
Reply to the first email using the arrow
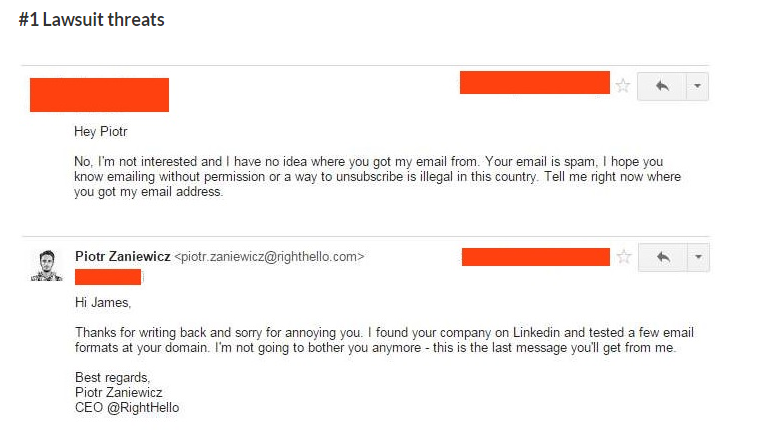point(662,87)
